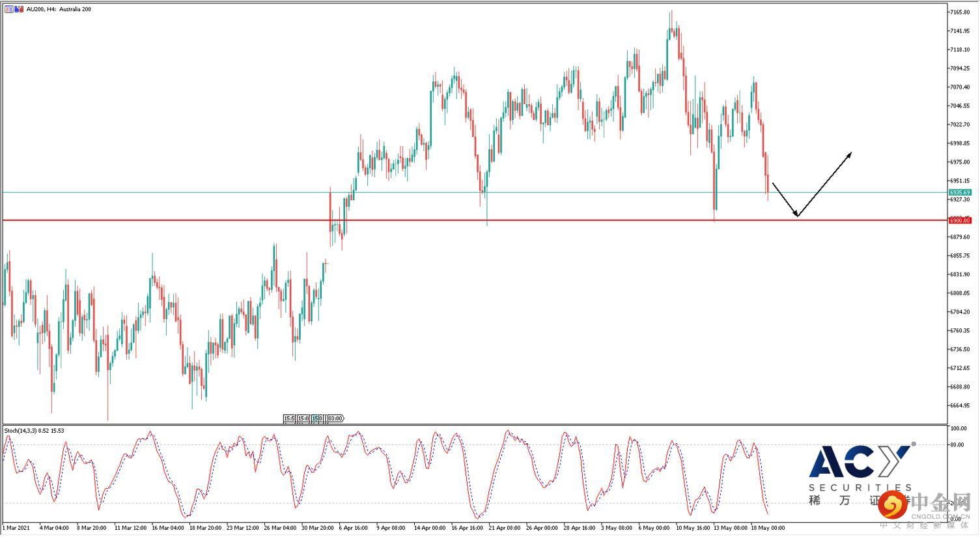The height and width of the screenshot is (537, 980).
Task: Click the 18 May 00:00 time axis label
Action: 769,528
